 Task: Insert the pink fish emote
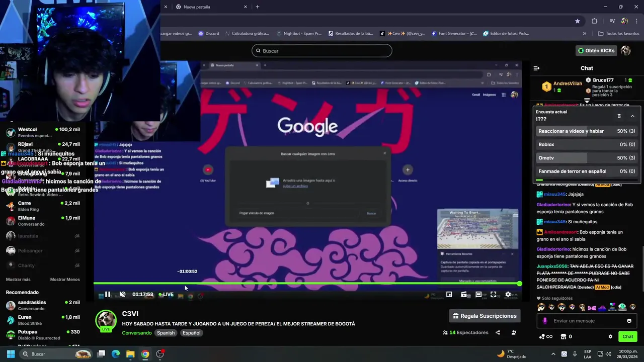point(592,307)
